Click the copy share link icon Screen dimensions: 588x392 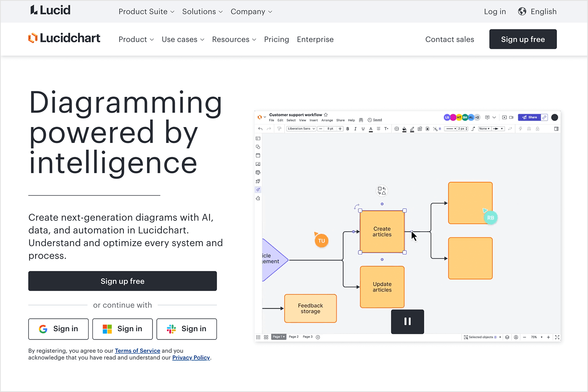click(544, 117)
